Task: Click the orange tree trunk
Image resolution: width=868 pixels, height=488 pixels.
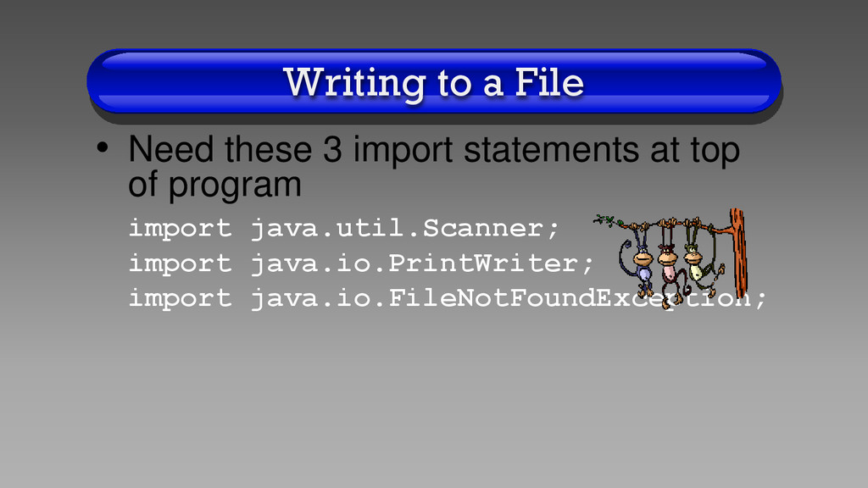Action: click(x=738, y=253)
